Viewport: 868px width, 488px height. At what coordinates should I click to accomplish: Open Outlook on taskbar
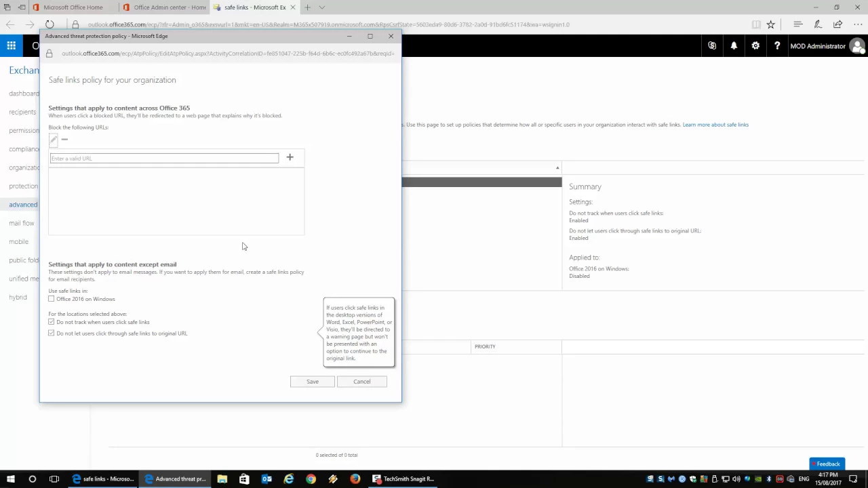[x=267, y=479]
